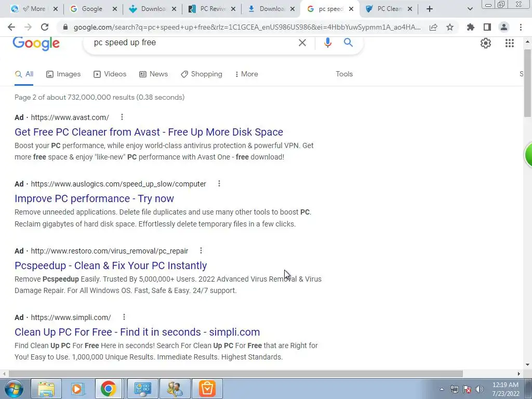Switch to the News results tab
Screen dimensions: 532x399
click(154, 74)
